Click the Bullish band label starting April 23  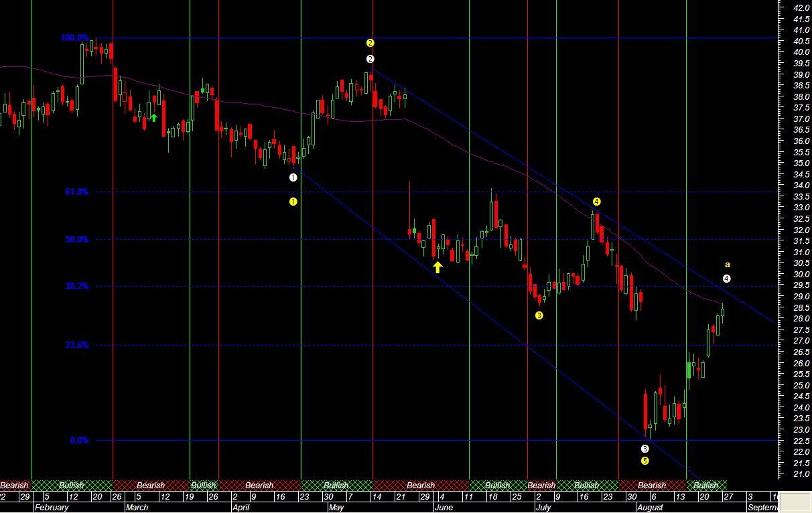(336, 486)
